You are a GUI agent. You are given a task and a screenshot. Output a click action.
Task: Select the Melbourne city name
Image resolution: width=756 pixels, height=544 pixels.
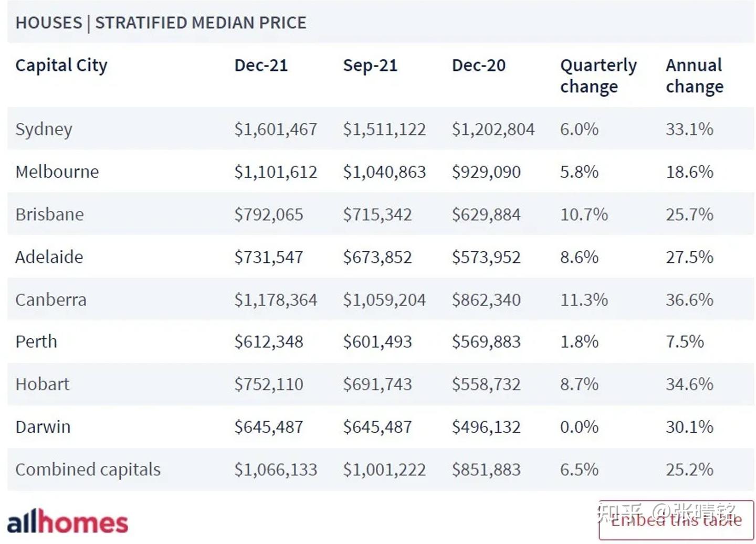57,172
